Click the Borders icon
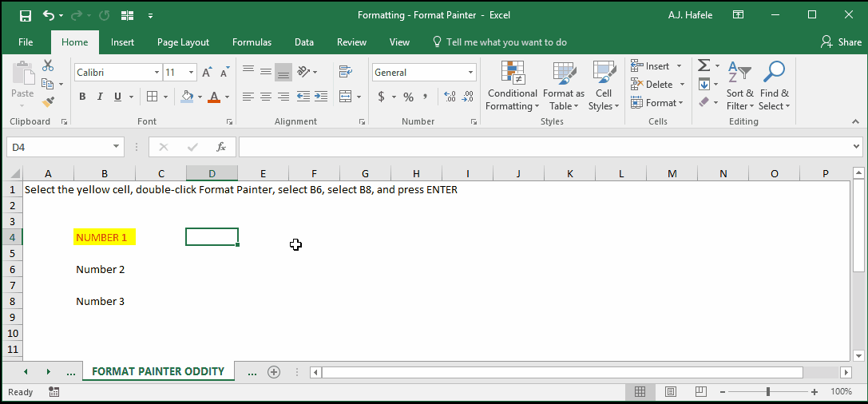This screenshot has height=404, width=868. point(153,97)
